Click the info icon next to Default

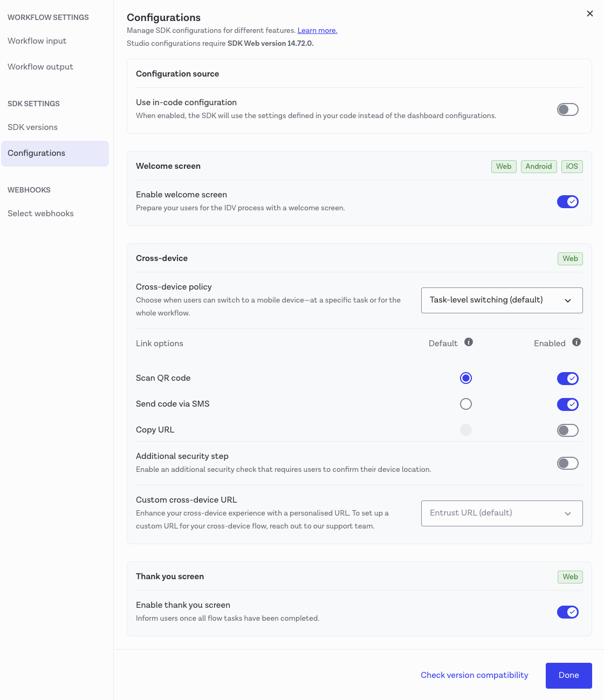[x=469, y=342]
